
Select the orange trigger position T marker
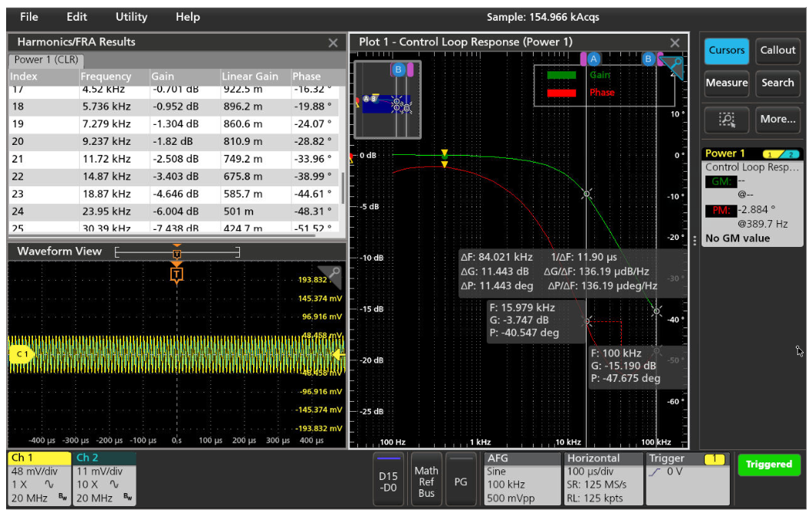click(177, 274)
